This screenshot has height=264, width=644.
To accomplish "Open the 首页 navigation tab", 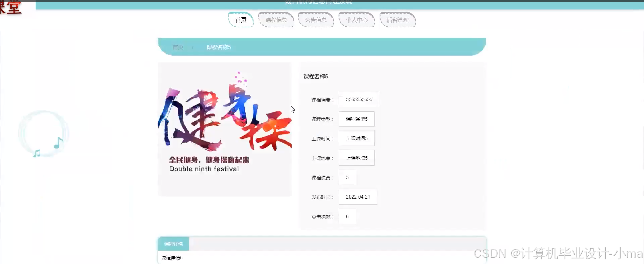I will click(241, 20).
